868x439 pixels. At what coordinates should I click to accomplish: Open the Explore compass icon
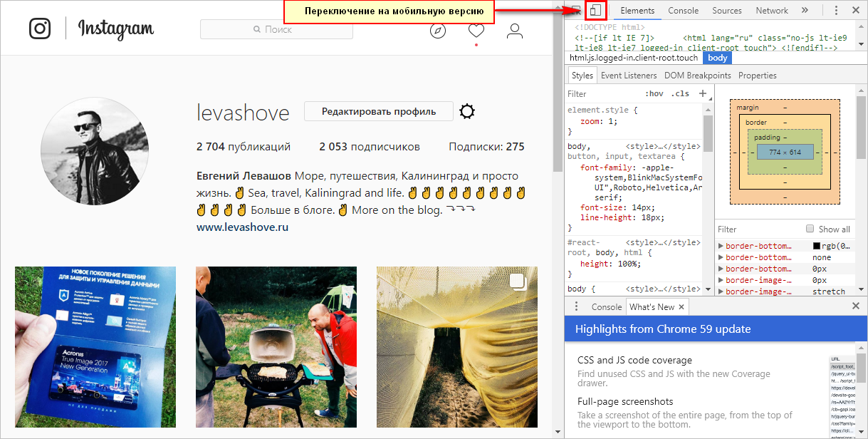click(438, 31)
